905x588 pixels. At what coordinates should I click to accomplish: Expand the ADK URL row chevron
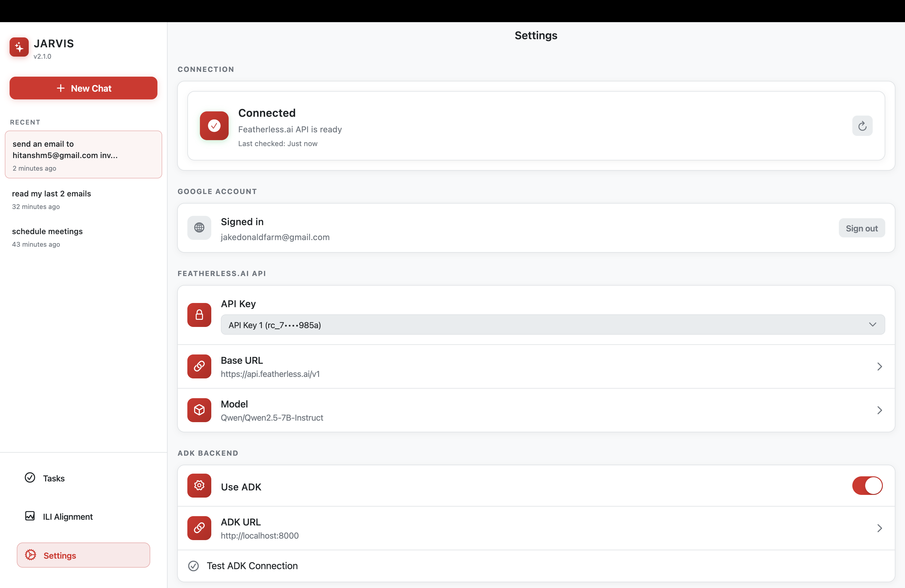coord(879,528)
